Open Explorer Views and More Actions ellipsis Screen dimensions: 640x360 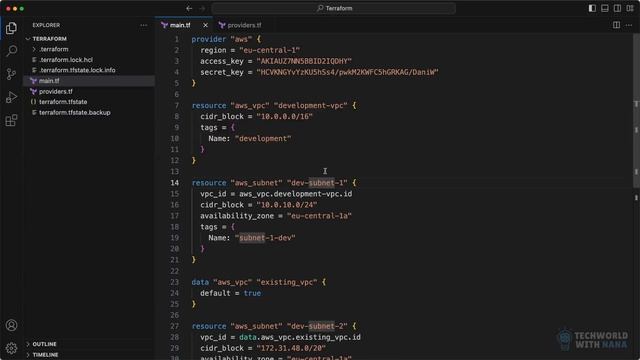[144, 25]
